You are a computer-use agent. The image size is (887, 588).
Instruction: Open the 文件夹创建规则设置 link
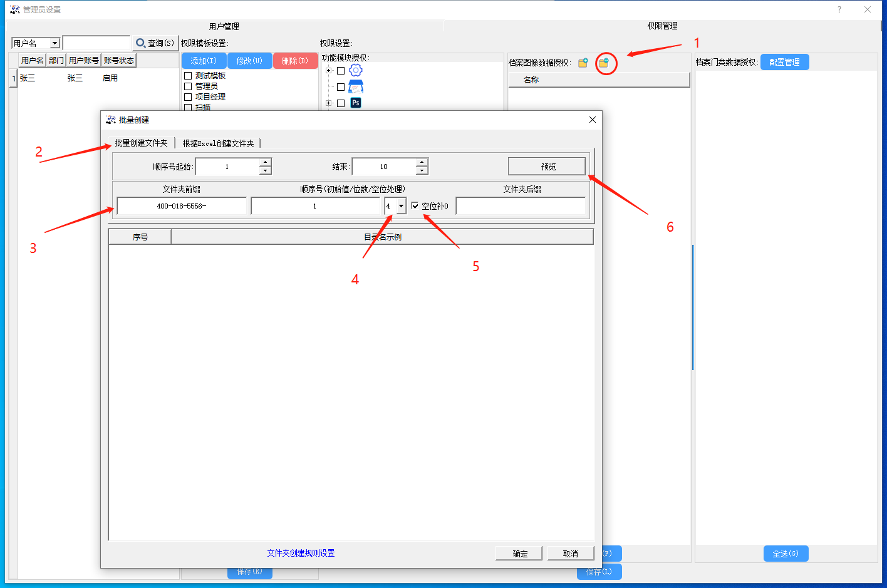(301, 553)
